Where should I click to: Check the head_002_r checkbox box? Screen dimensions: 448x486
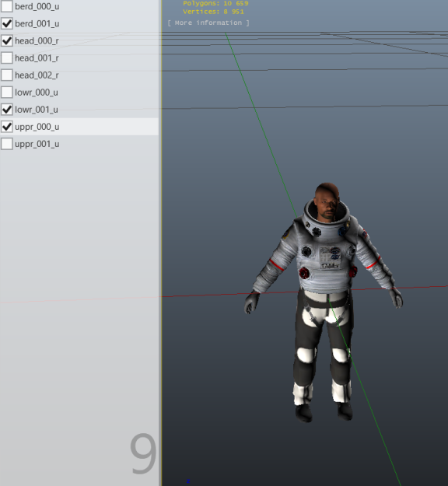click(7, 75)
